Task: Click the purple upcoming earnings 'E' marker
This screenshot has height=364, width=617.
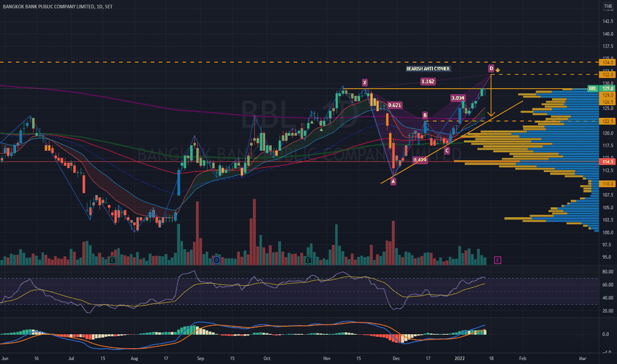Action: click(498, 260)
